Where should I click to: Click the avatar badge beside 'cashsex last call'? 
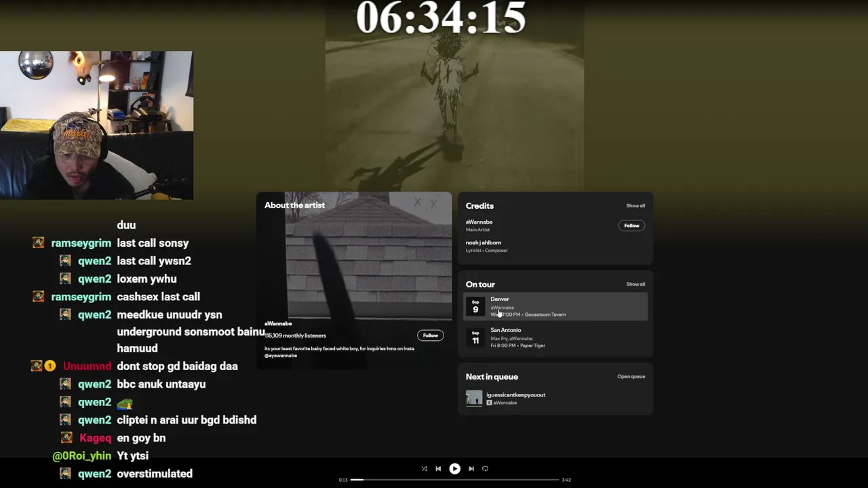pos(38,296)
